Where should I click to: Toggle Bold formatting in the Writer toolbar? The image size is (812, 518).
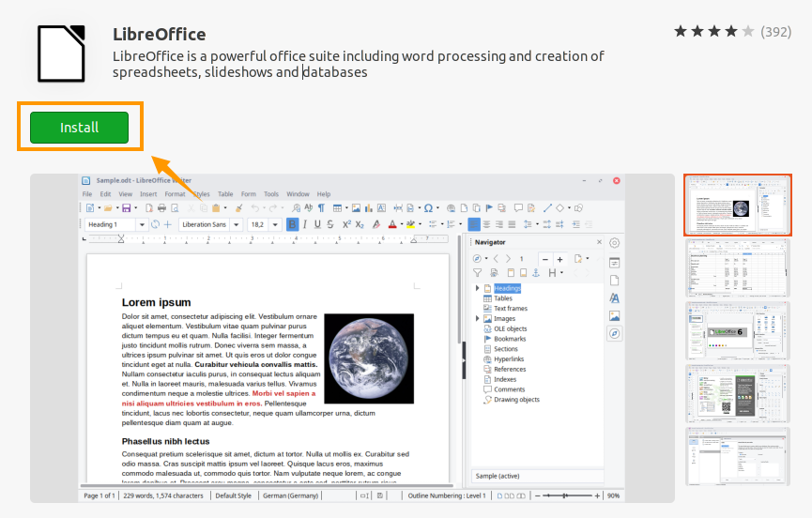click(x=292, y=224)
